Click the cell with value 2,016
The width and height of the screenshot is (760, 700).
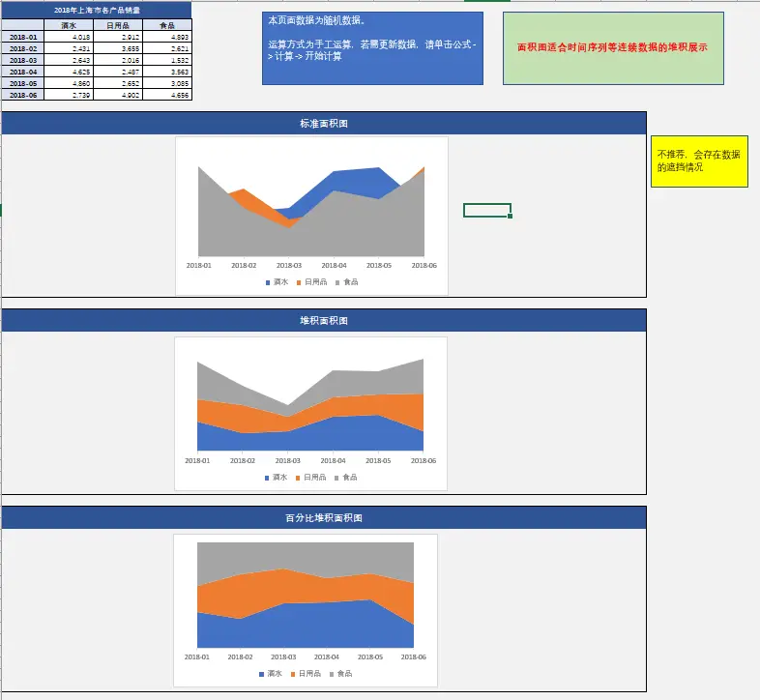(118, 60)
